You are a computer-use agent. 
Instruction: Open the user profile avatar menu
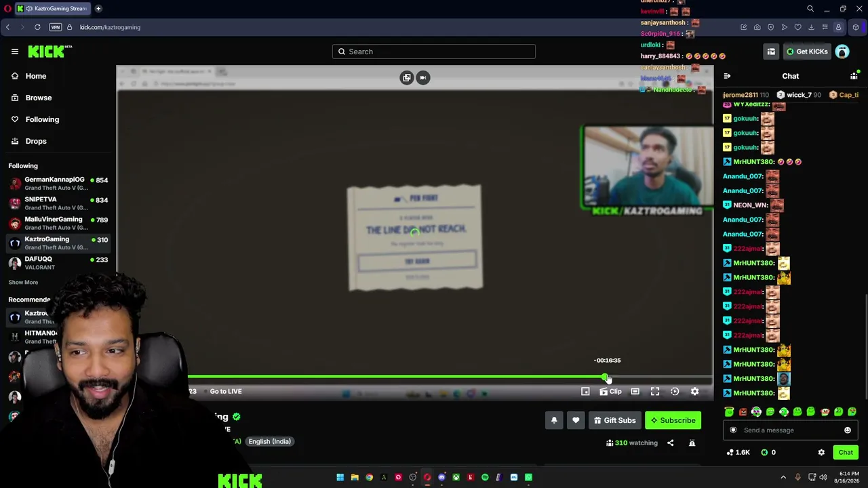(842, 52)
